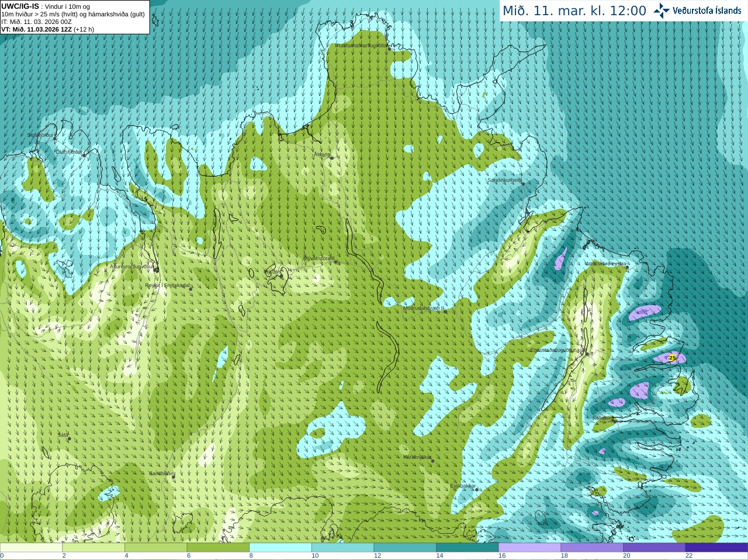Click the 18–20 m/s purple legend swatch
Image resolution: width=748 pixels, height=560 pixels.
(592, 548)
